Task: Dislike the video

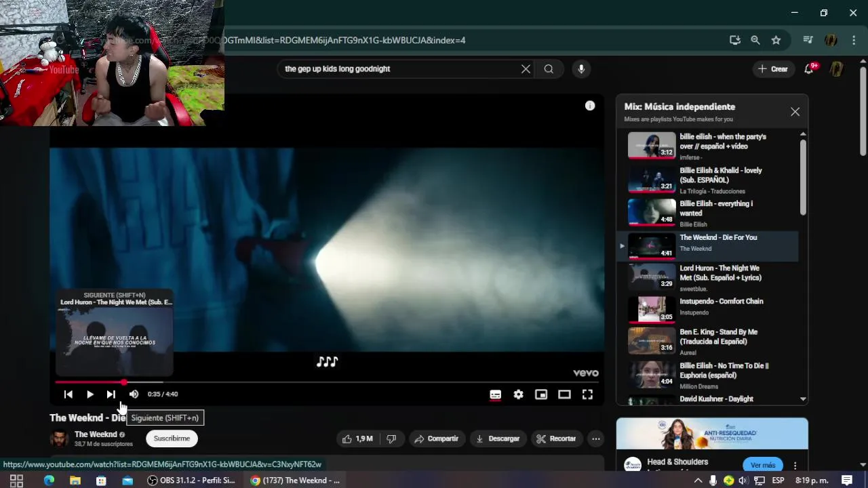Action: (x=391, y=439)
